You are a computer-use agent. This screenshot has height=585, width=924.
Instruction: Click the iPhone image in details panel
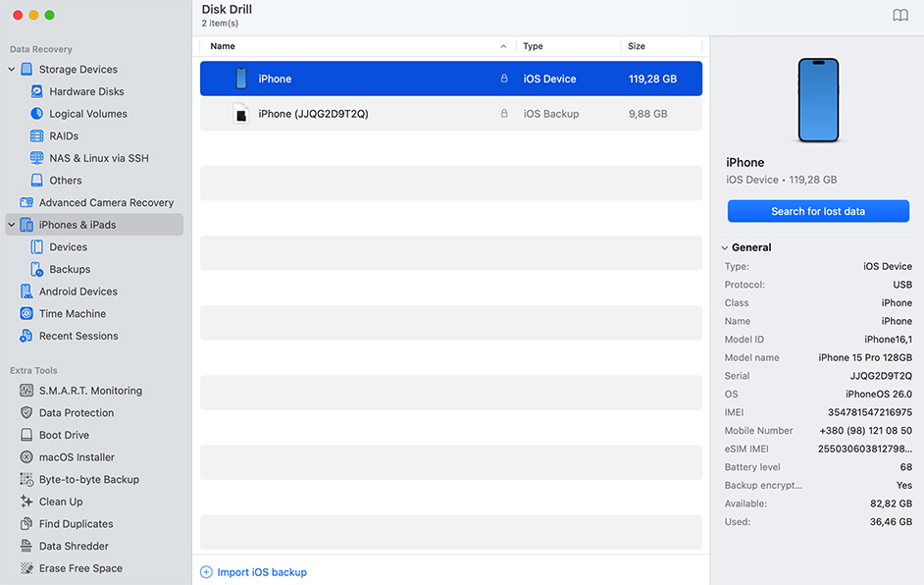pos(818,100)
